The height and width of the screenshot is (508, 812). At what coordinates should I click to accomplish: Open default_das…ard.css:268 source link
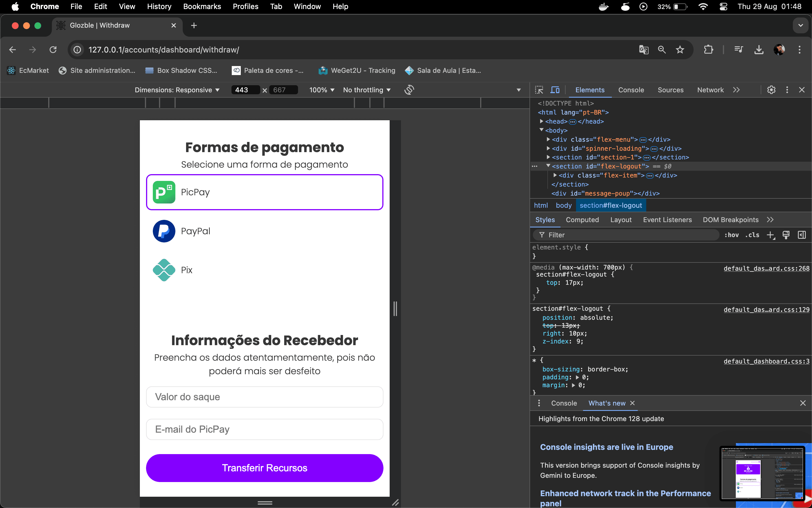coord(766,268)
